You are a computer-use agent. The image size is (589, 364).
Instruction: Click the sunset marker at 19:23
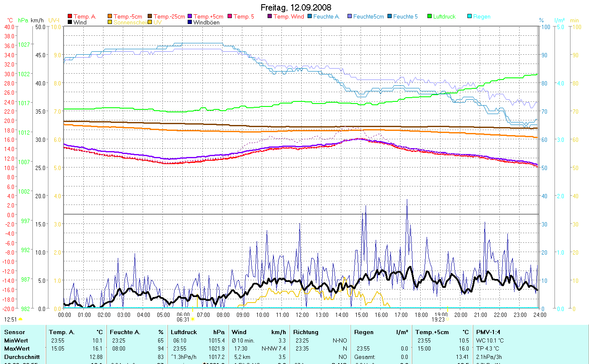point(448,319)
